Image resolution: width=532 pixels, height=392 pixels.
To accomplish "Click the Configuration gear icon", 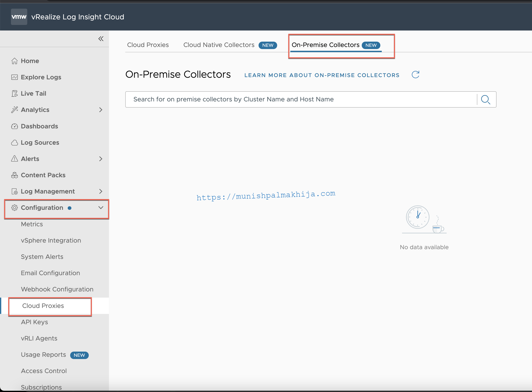I will tap(14, 208).
